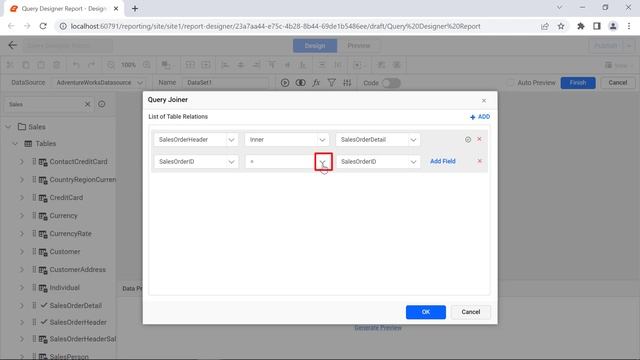Toggle the Auto Preview checkbox

coord(510,83)
